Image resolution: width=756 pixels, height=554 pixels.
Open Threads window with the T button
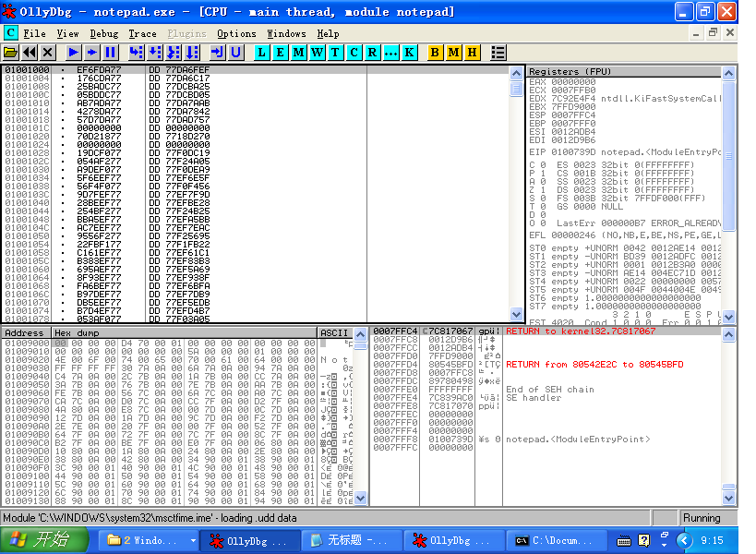[x=335, y=52]
